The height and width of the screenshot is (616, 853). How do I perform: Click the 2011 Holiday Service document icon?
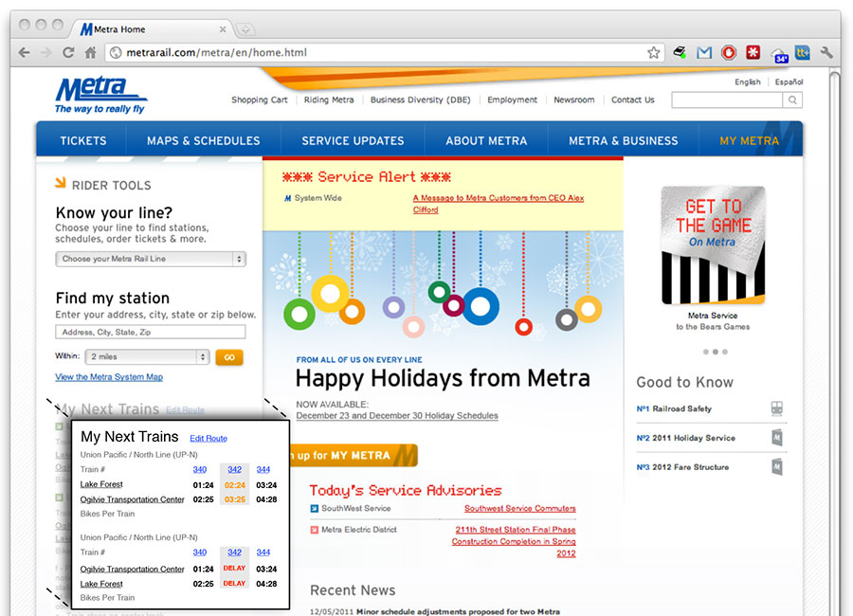click(777, 438)
